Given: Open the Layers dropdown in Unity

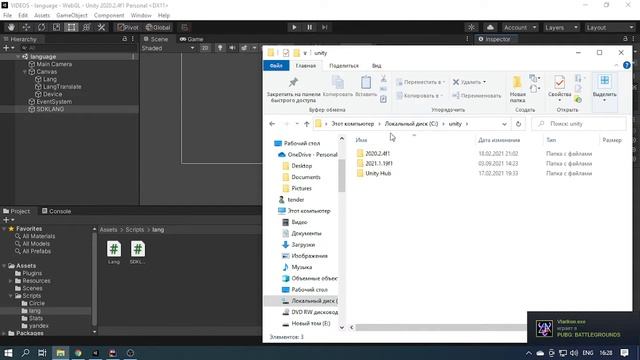Looking at the screenshot, I should pyautogui.click(x=561, y=27).
